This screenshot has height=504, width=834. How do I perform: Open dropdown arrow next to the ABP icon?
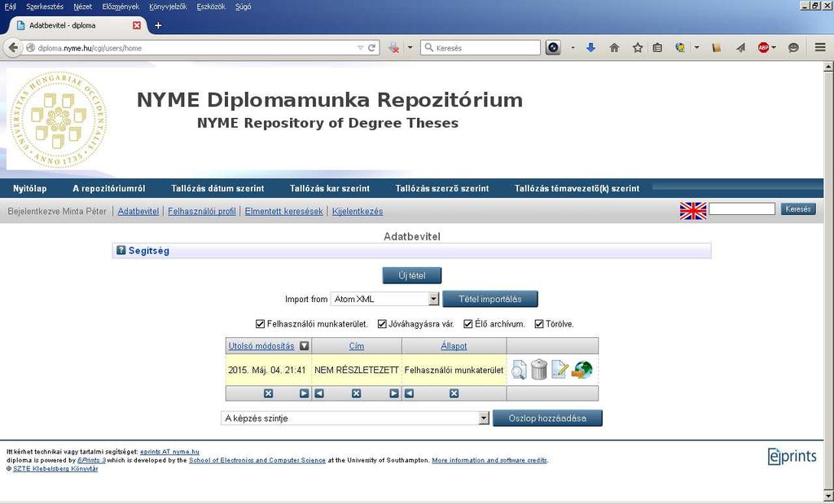tap(774, 48)
